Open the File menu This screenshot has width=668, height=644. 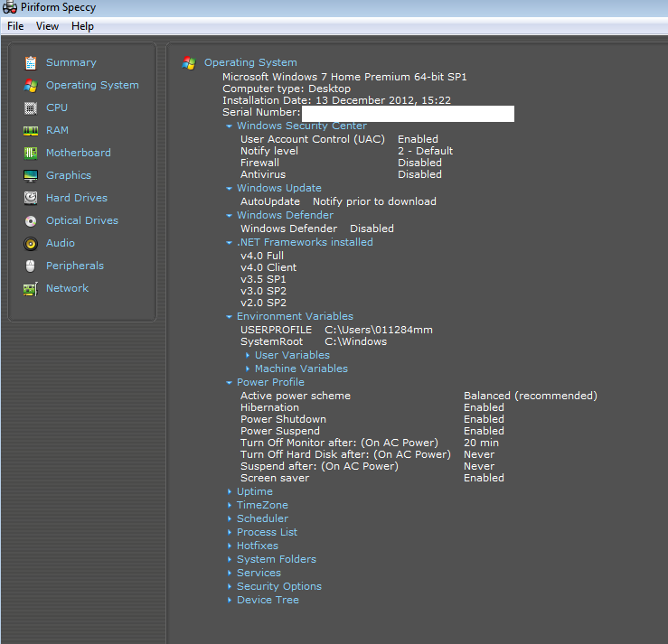click(x=15, y=26)
